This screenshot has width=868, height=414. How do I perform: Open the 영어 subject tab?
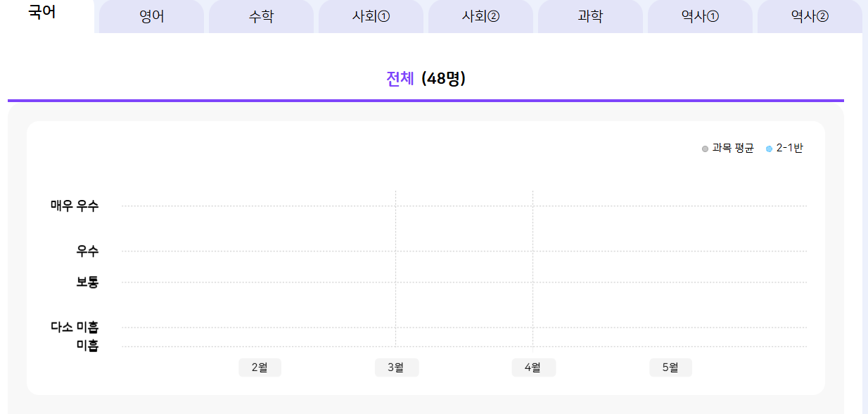[x=151, y=17]
